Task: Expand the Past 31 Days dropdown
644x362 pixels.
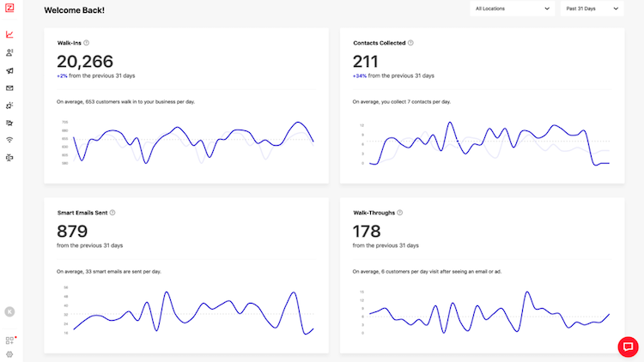Action: (x=591, y=9)
